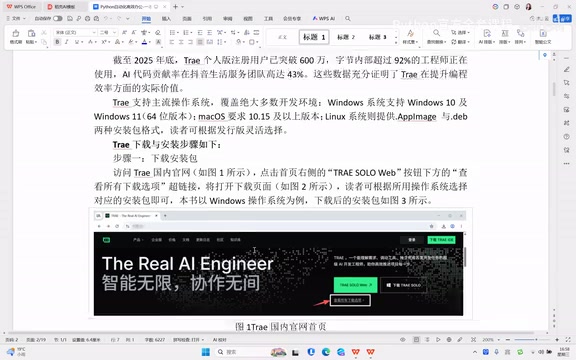Open the 文件 file menu
576x360 pixels.
click(x=16, y=18)
